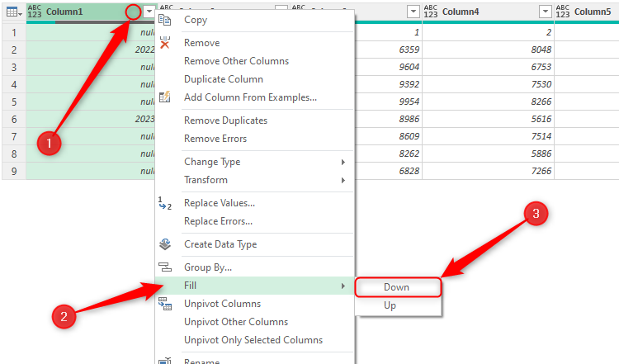Click the table options icon in top-left corner
The height and width of the screenshot is (364, 619).
[14, 12]
